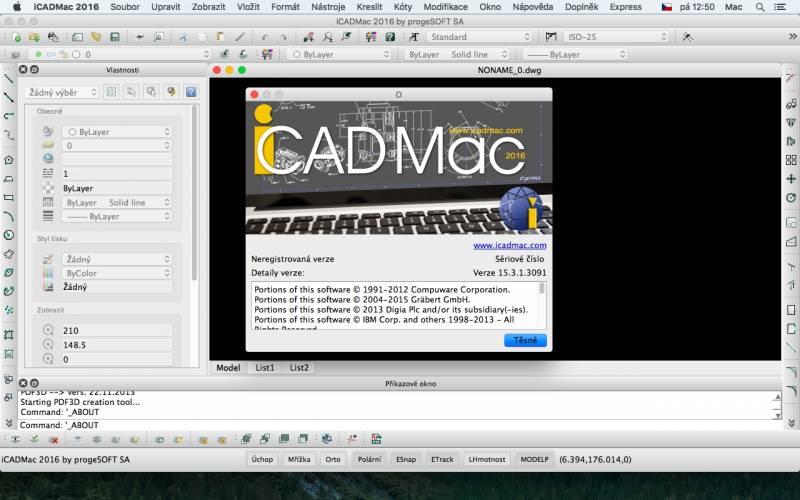Click the Layer Manager icon left of layer dropdown
This screenshot has height=500, width=800.
coord(16,54)
